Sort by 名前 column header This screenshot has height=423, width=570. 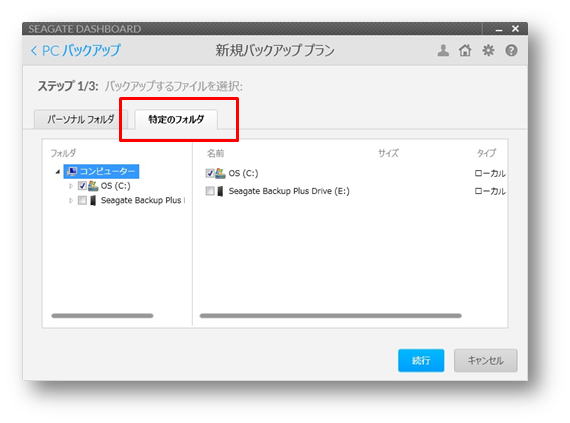pos(216,153)
